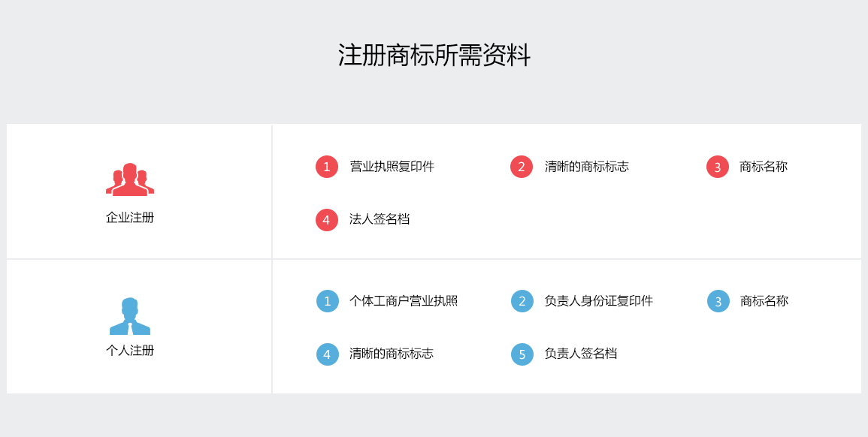
Task: Click the 营业执照复印件 item text
Action: (x=392, y=167)
